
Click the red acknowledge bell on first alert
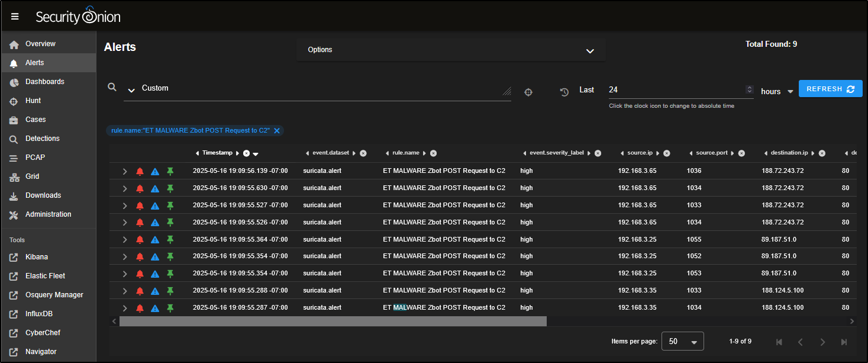coord(140,172)
